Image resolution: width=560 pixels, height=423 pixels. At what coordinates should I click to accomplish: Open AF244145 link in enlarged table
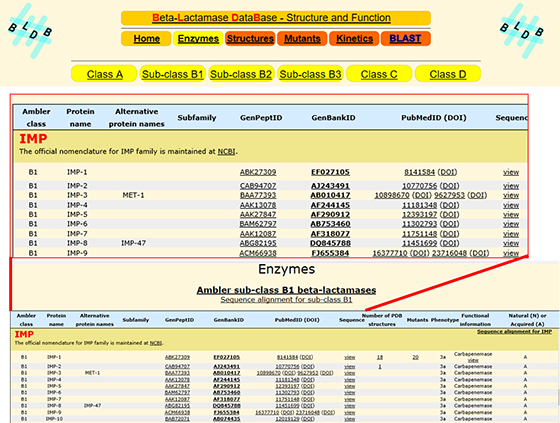pyautogui.click(x=330, y=205)
